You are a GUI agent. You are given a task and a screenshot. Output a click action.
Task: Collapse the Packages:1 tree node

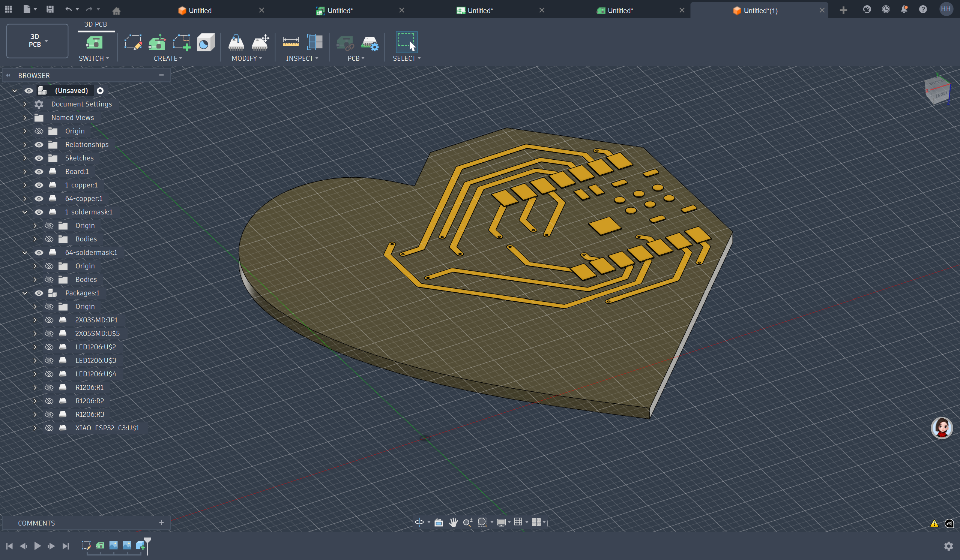[25, 293]
